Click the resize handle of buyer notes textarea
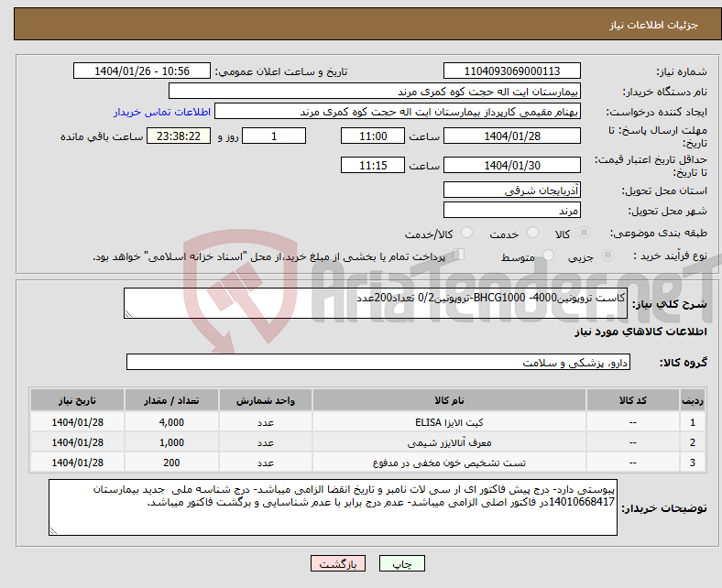The height and width of the screenshot is (588, 722). point(53,530)
